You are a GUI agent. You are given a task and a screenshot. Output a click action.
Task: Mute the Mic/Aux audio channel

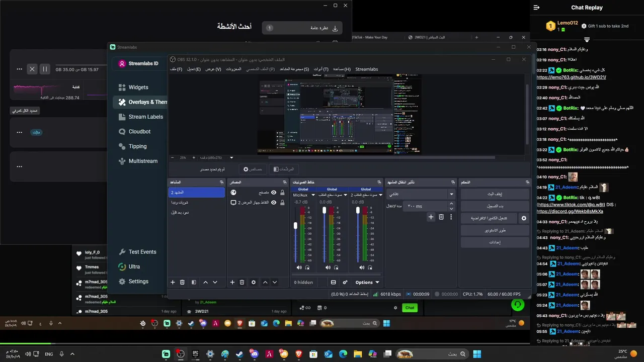point(299,267)
